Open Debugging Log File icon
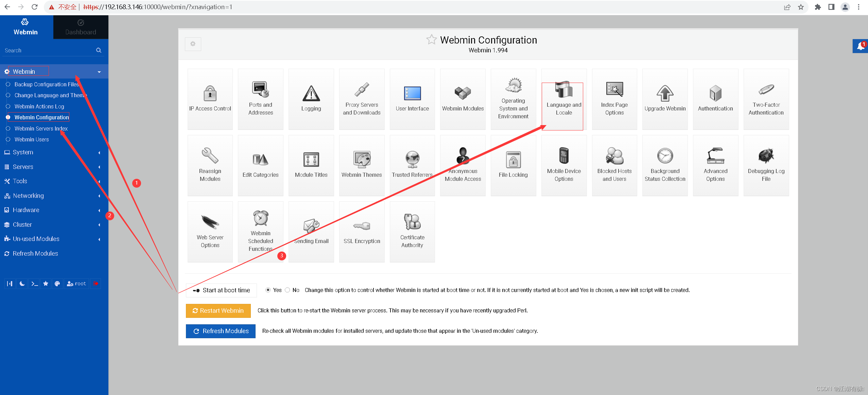The image size is (868, 395). pos(766,165)
